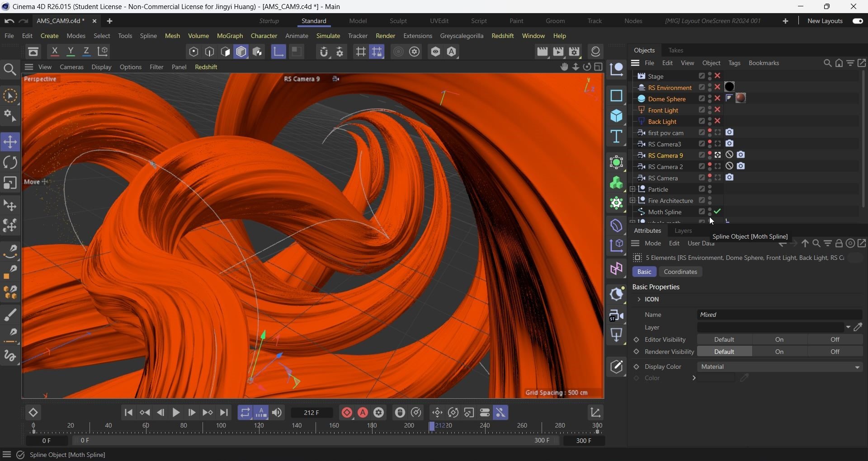This screenshot has height=461, width=868.
Task: Open the search magnifier in left toolbar
Action: click(10, 70)
